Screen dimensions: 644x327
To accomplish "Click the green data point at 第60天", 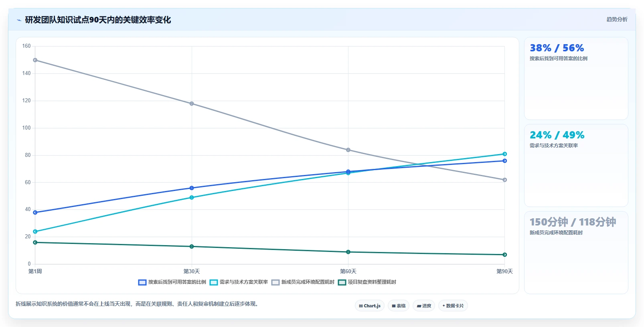I will click(348, 252).
